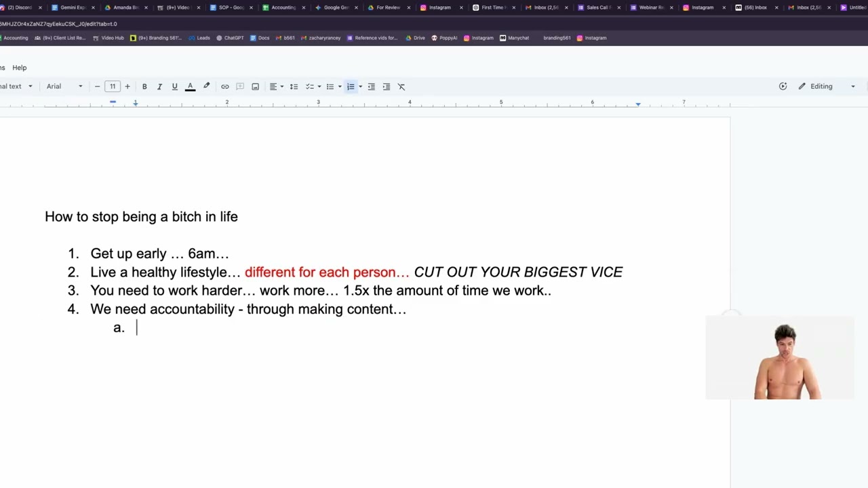Click the insert image icon
Image resolution: width=868 pixels, height=488 pixels.
click(255, 86)
